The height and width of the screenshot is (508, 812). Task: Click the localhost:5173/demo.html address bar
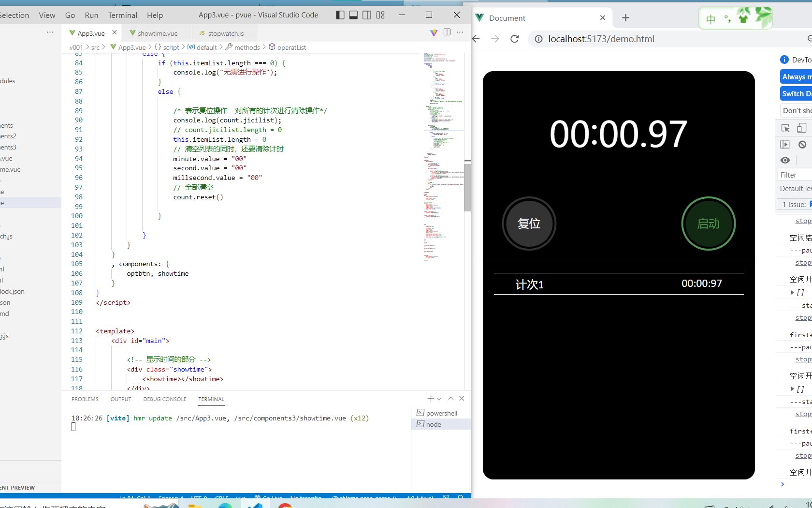pyautogui.click(x=601, y=39)
